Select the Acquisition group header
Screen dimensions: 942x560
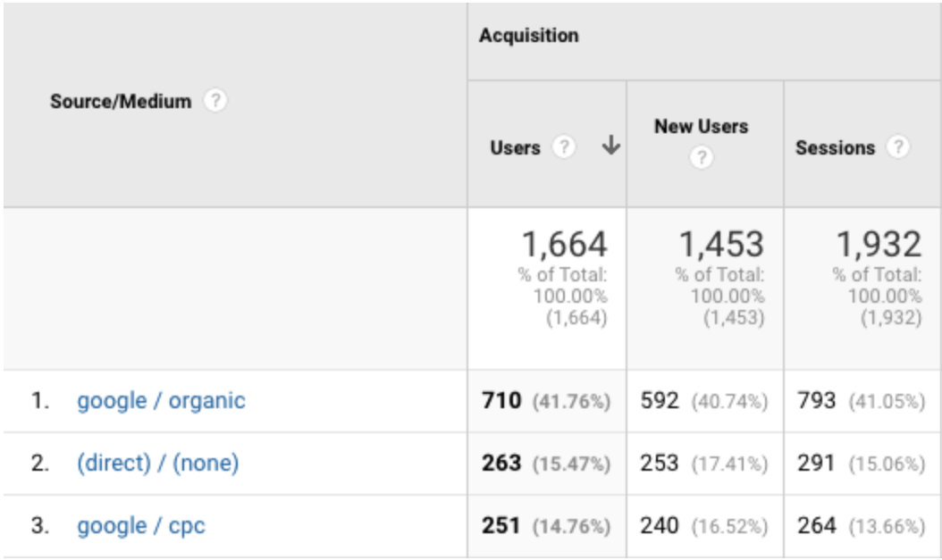coord(529,36)
